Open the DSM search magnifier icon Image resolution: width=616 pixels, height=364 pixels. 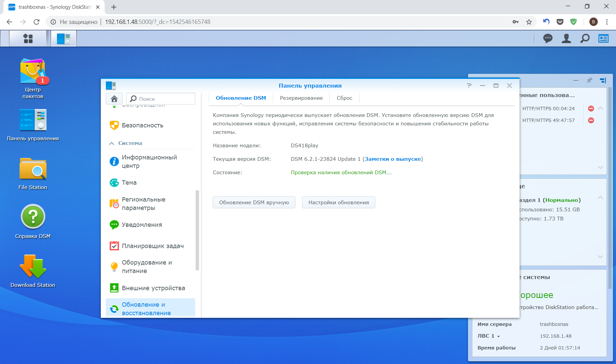pyautogui.click(x=585, y=38)
